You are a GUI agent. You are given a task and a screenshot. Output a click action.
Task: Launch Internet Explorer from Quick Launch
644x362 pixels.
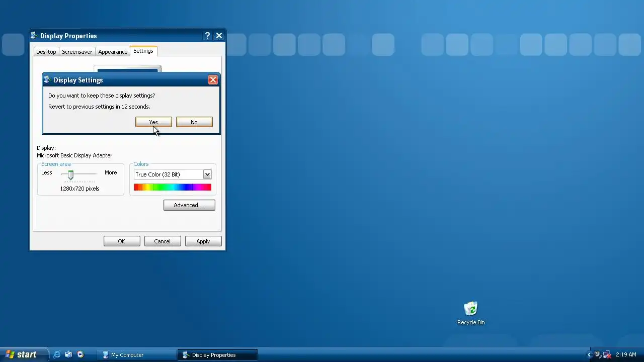[x=57, y=354]
